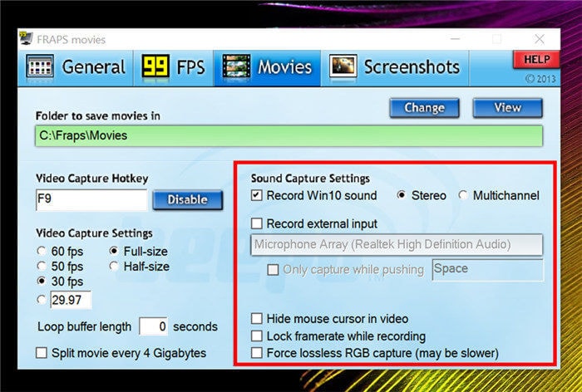Click the Space push-key field

tap(488, 270)
